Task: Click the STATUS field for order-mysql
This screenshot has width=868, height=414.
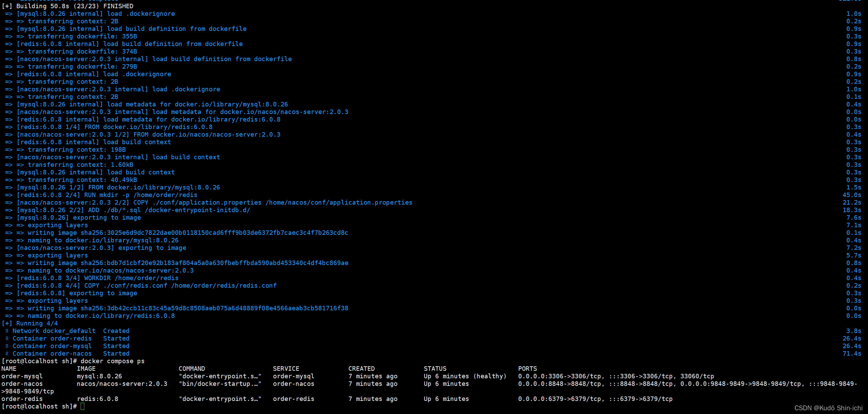Action: coord(463,376)
